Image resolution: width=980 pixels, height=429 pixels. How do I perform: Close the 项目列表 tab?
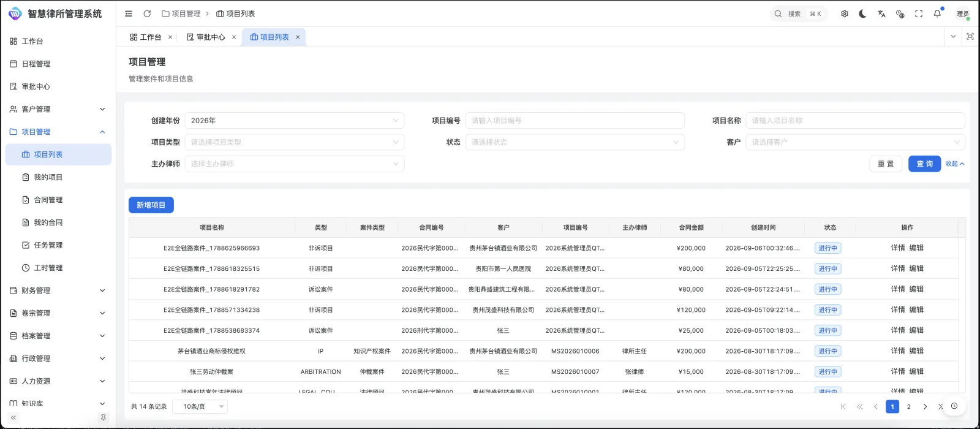(298, 37)
